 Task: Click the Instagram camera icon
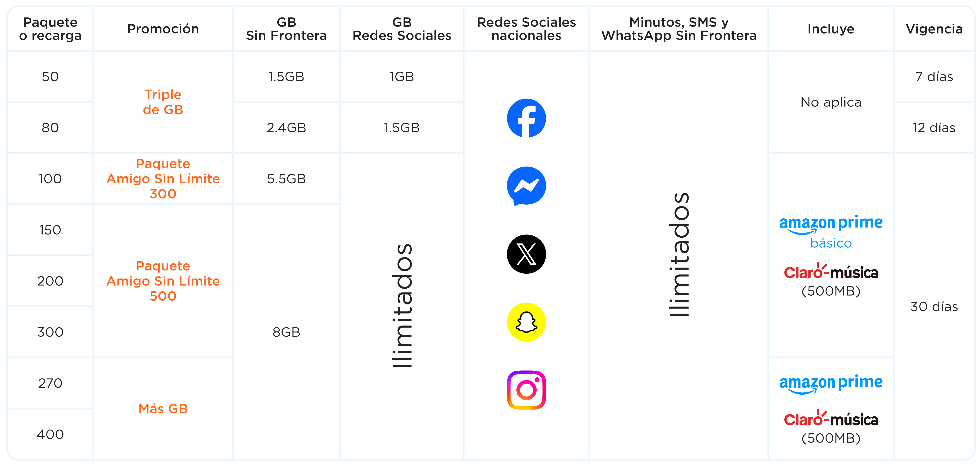click(526, 390)
